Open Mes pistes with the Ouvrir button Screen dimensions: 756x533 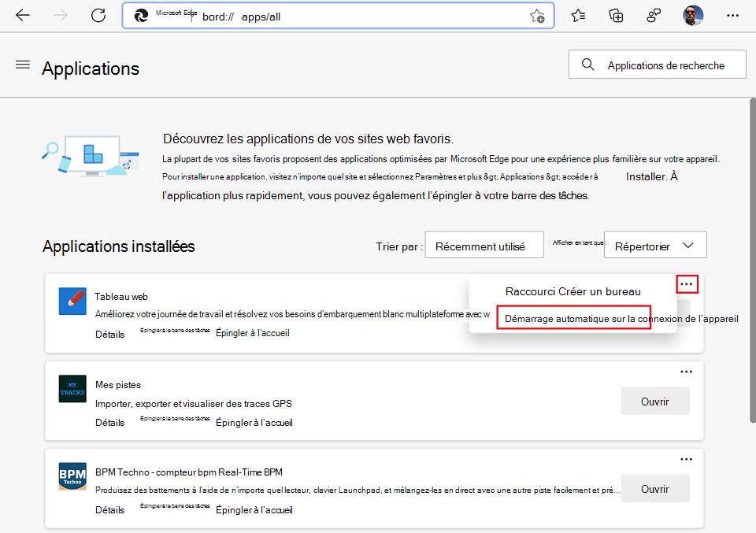pyautogui.click(x=655, y=401)
